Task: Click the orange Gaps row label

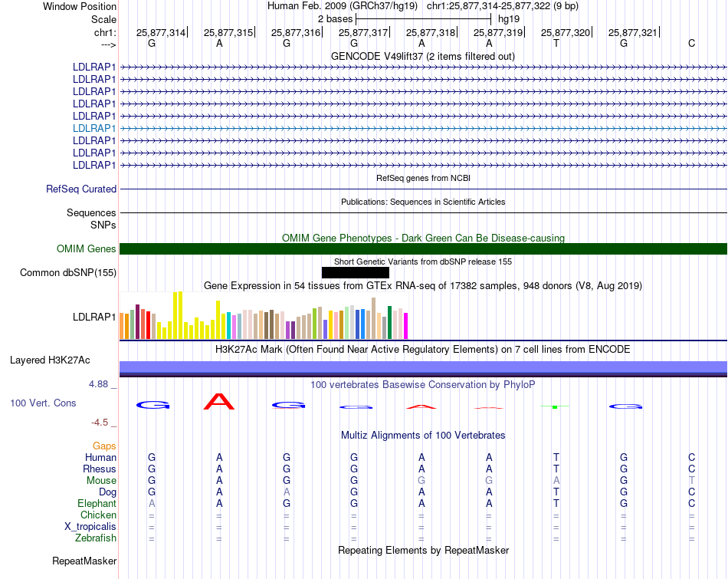Action: coord(104,446)
